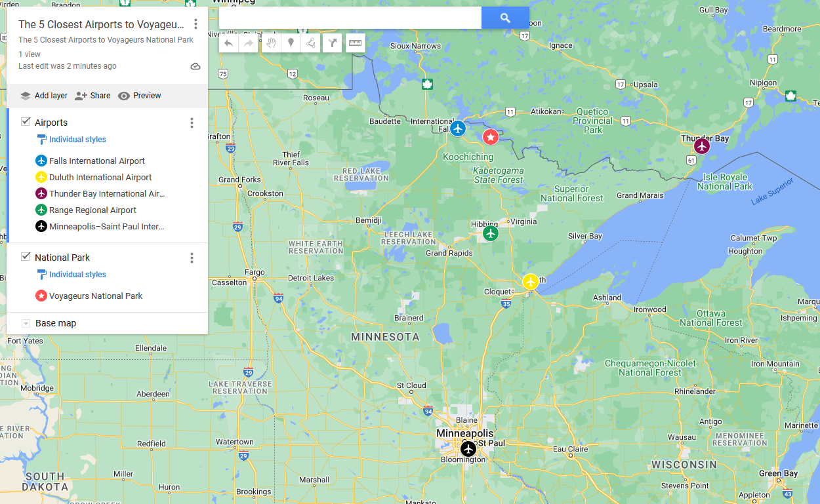Click the Quetico Provincial Park label
The image size is (820, 504).
pyautogui.click(x=593, y=121)
